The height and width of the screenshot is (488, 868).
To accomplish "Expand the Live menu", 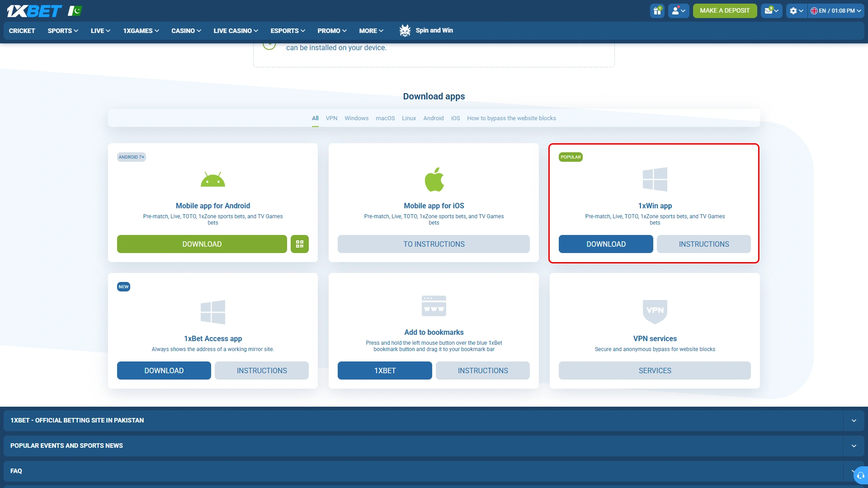I will click(x=100, y=31).
